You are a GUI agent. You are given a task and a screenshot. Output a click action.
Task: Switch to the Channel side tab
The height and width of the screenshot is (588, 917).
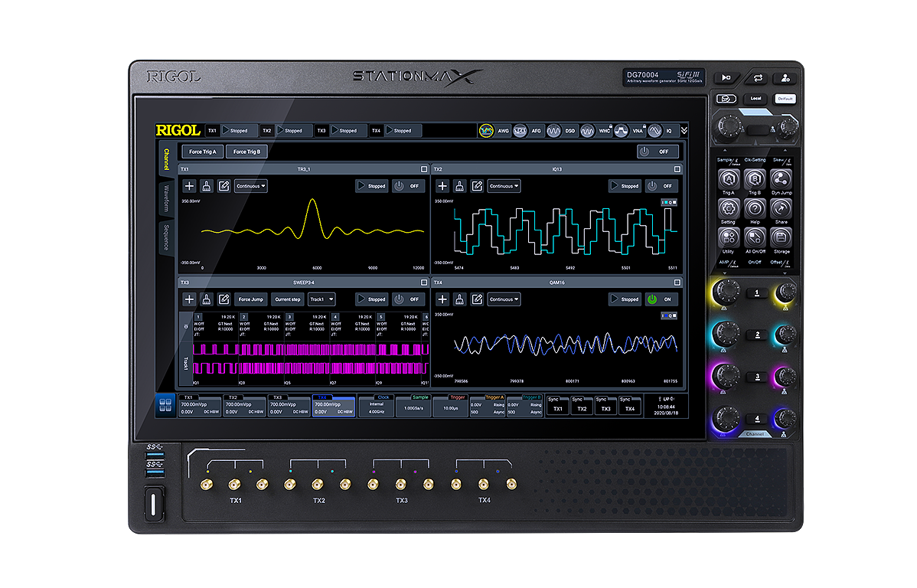[x=166, y=159]
